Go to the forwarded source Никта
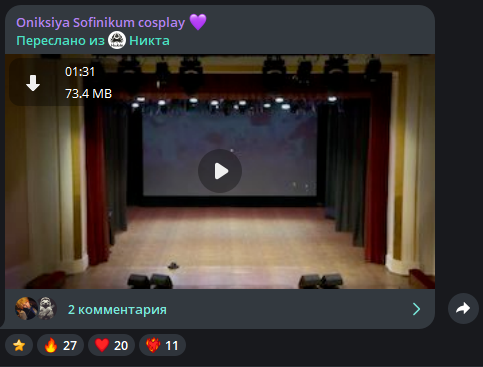This screenshot has width=483, height=367. (x=149, y=41)
